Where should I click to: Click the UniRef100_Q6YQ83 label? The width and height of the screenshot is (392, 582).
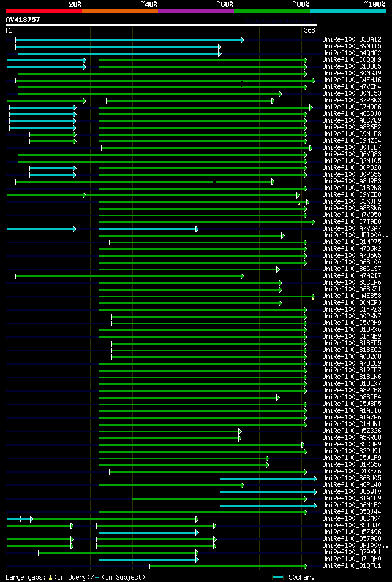(352, 154)
